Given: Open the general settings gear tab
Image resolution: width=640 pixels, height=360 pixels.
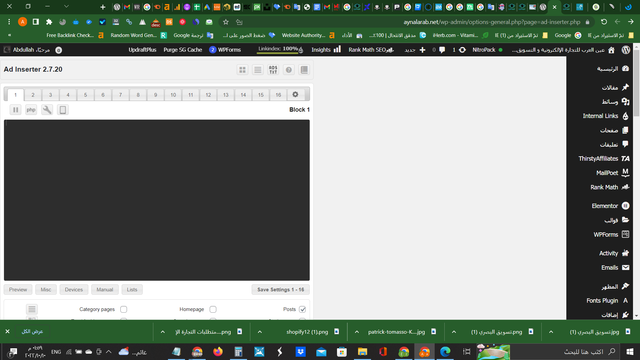Looking at the screenshot, I should point(295,95).
